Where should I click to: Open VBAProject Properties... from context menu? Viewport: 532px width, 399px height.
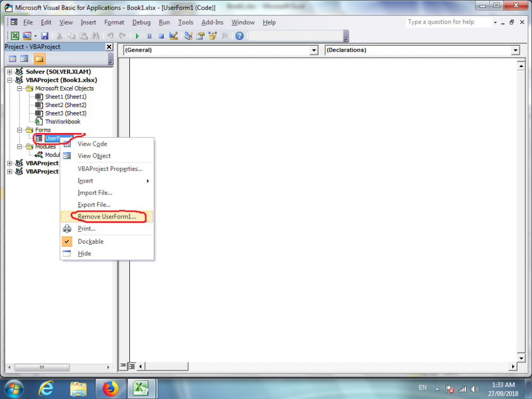(x=107, y=169)
